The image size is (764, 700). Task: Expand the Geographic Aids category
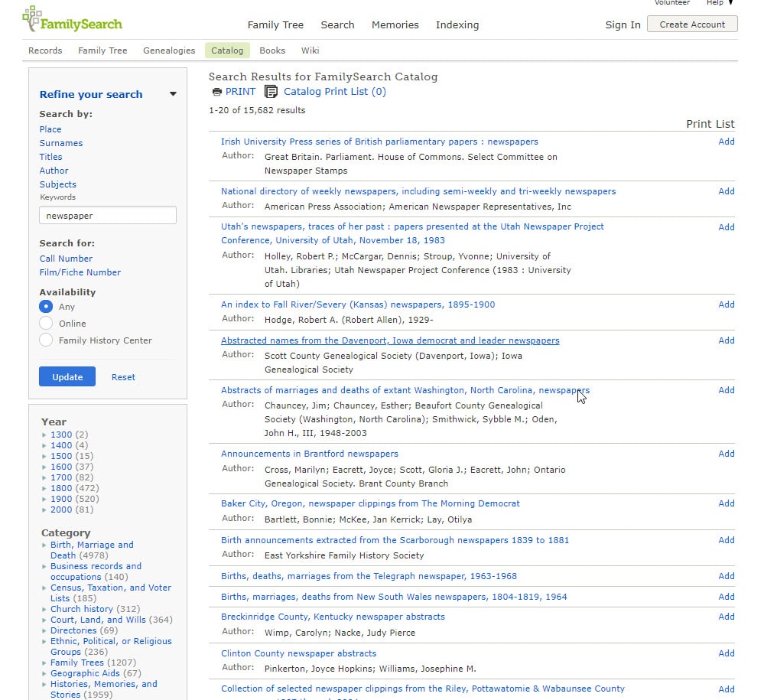pyautogui.click(x=44, y=674)
